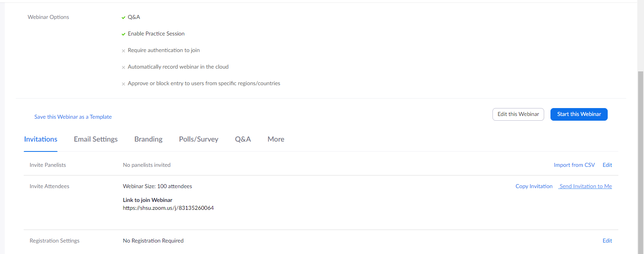Import panelists from CSV

coord(574,165)
